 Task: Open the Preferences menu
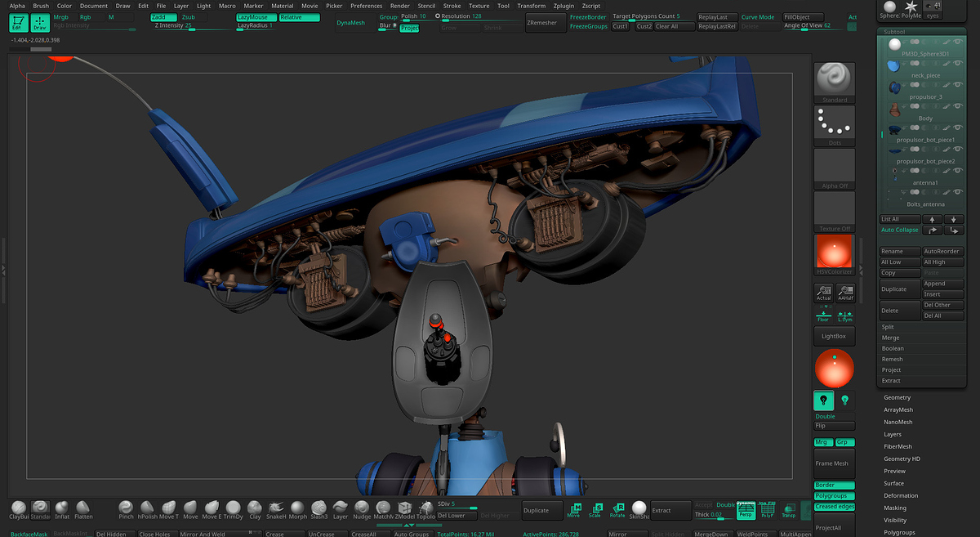tap(367, 6)
